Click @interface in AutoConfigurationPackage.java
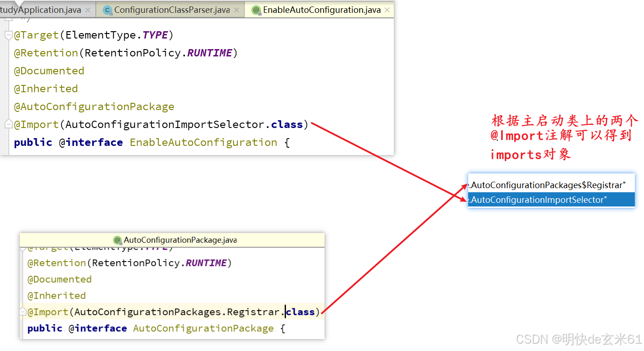 click(98, 329)
